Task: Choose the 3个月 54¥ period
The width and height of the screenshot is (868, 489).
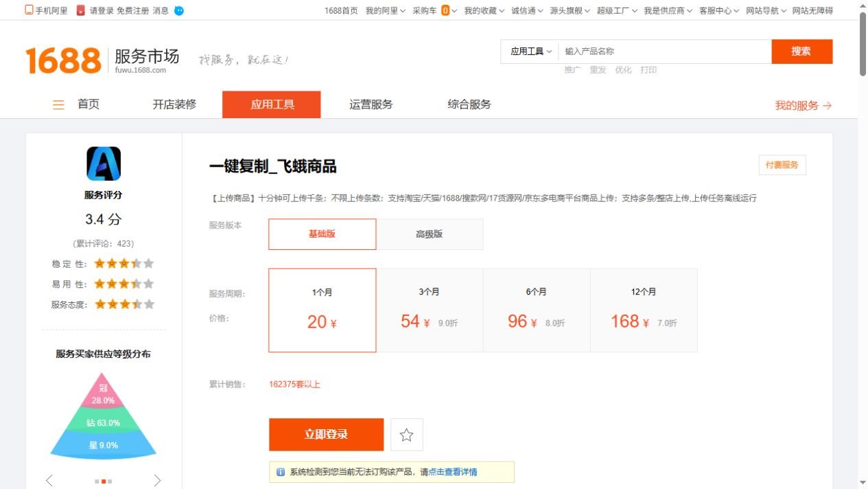Action: point(430,310)
